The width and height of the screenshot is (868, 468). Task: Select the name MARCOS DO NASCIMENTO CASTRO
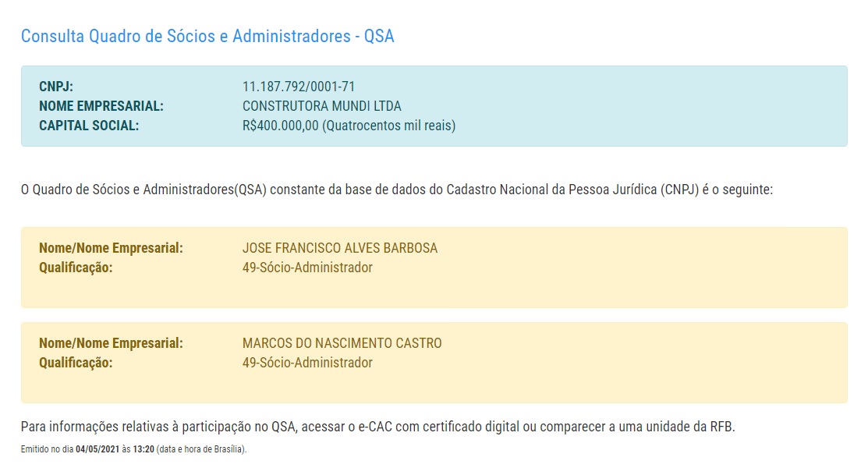point(342,343)
